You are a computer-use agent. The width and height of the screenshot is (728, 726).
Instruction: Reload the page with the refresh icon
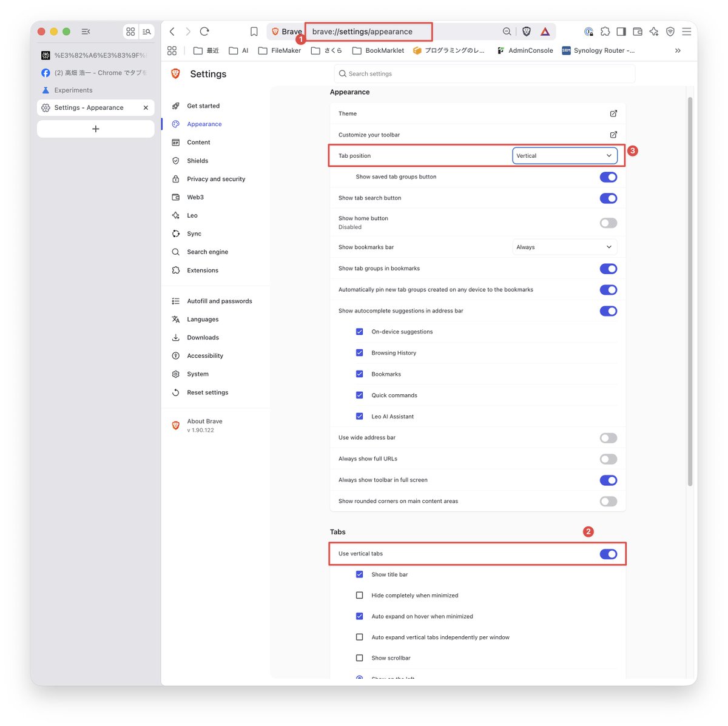click(x=204, y=32)
